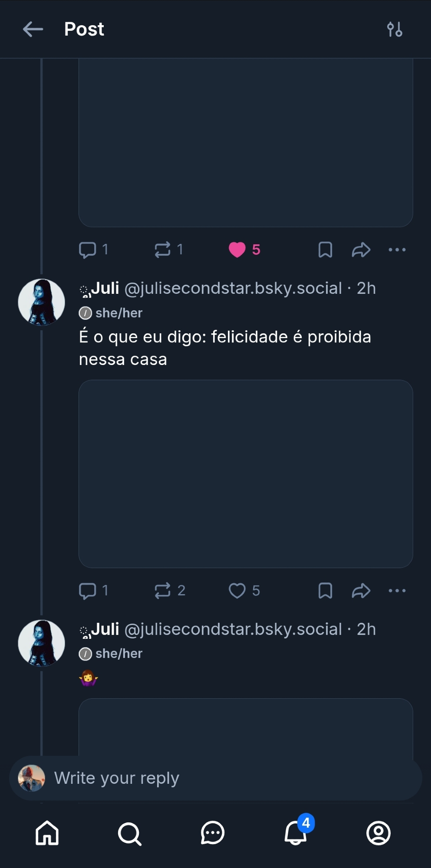Like the 'felicidade é proibida' post

click(237, 591)
